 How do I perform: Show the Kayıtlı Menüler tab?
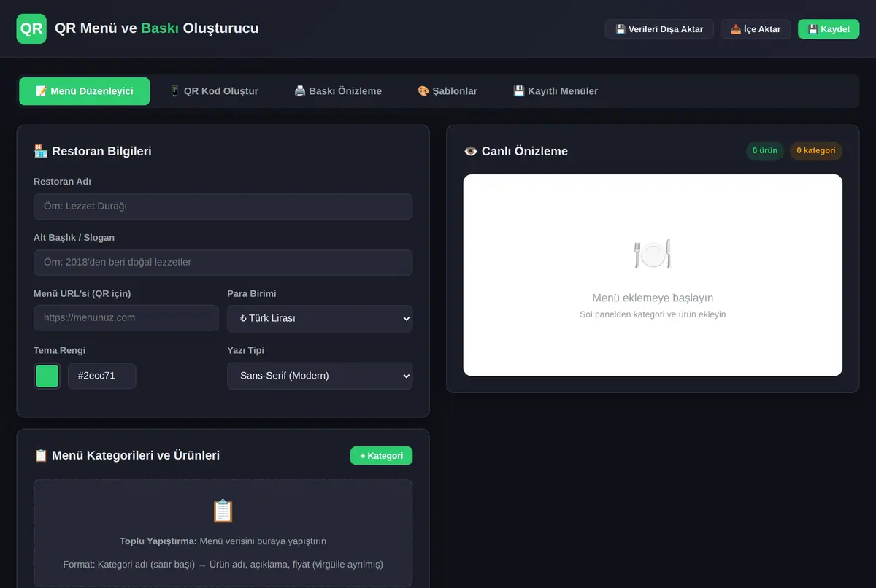[x=556, y=91]
